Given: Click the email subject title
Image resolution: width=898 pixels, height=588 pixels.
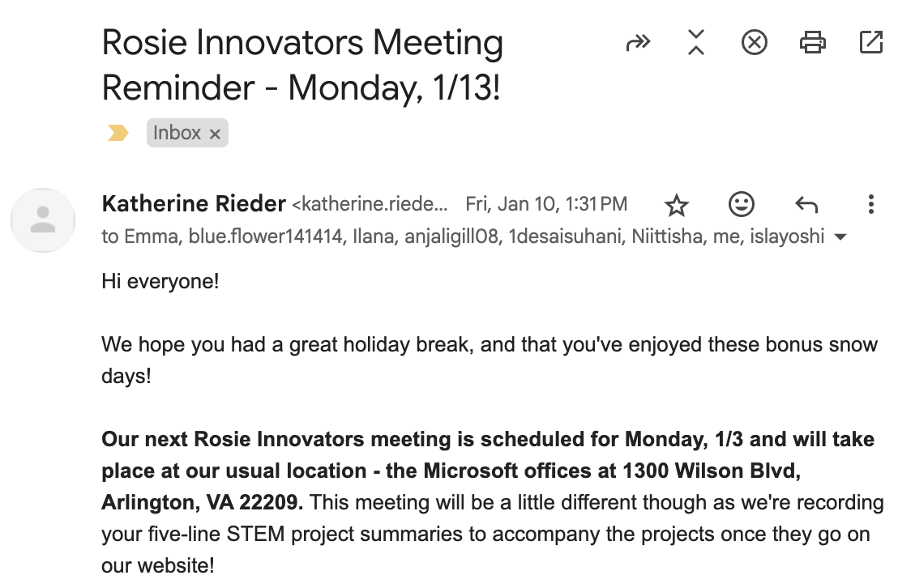Looking at the screenshot, I should [x=302, y=65].
